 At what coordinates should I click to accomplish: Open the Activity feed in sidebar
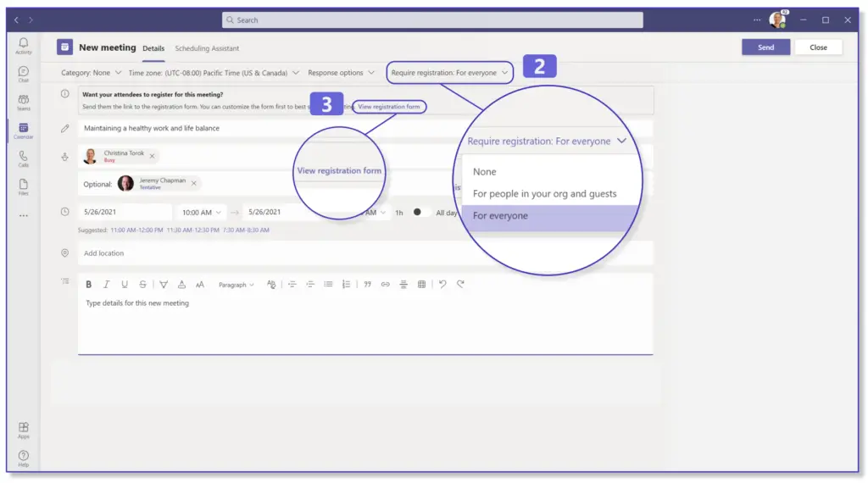click(23, 46)
